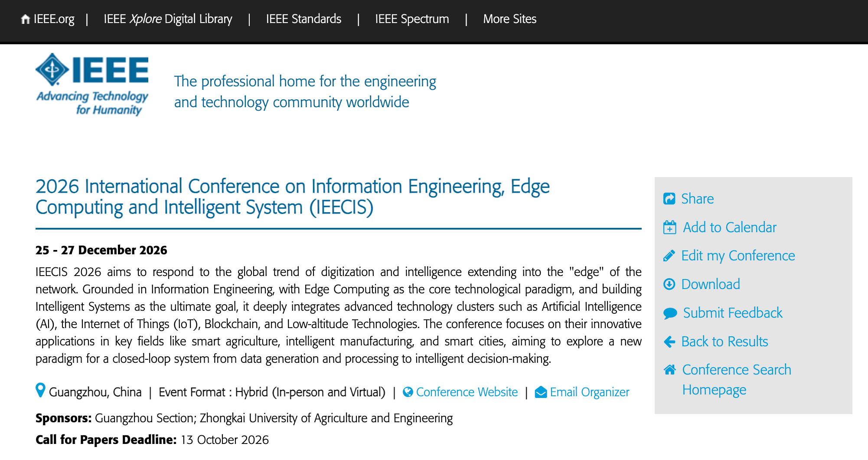Click the Email Organizer link

[x=590, y=392]
